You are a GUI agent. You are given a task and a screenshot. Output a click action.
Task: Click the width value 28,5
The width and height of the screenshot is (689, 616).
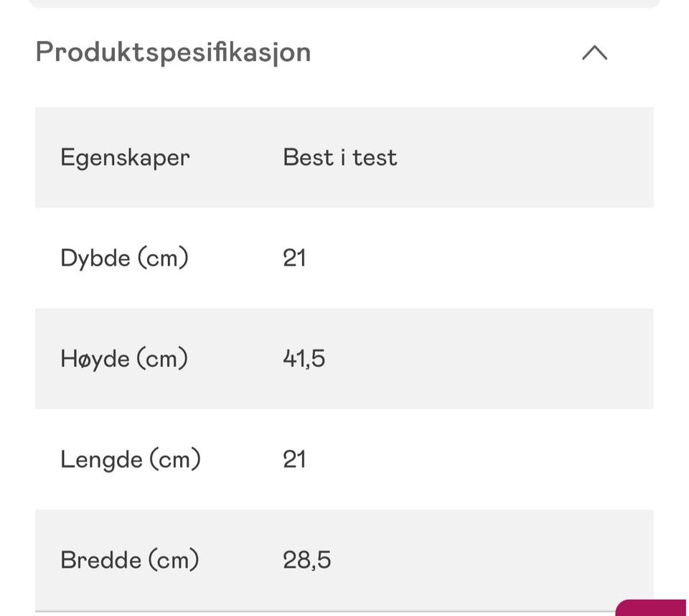click(306, 559)
